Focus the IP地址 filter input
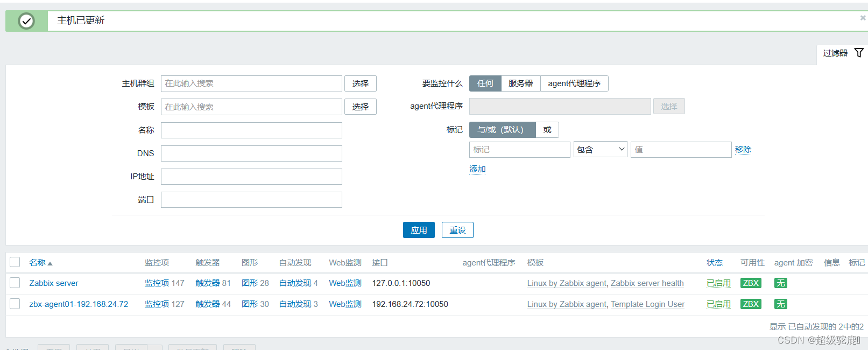Image resolution: width=868 pixels, height=350 pixels. 251,177
